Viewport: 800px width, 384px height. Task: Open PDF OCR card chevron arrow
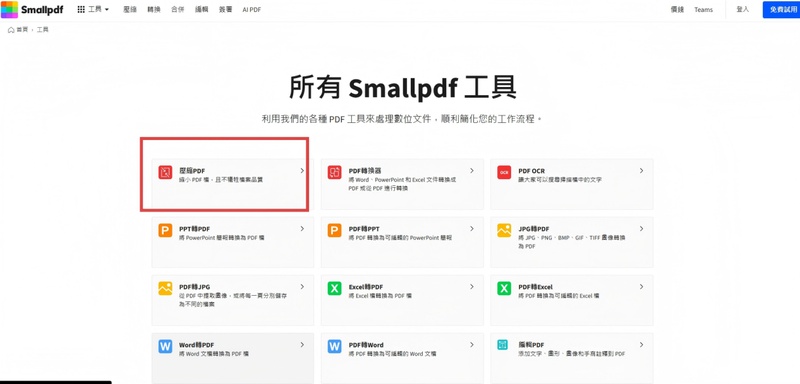point(641,171)
